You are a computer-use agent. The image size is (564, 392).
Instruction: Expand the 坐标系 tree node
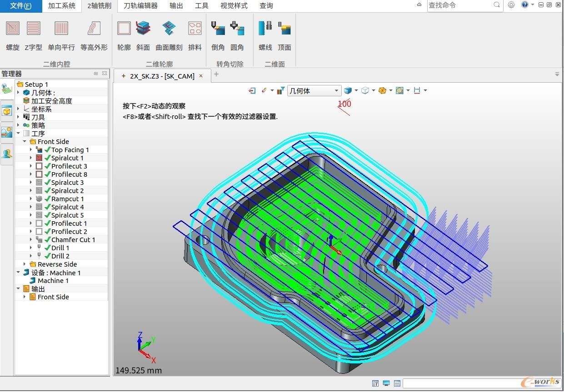(x=19, y=109)
